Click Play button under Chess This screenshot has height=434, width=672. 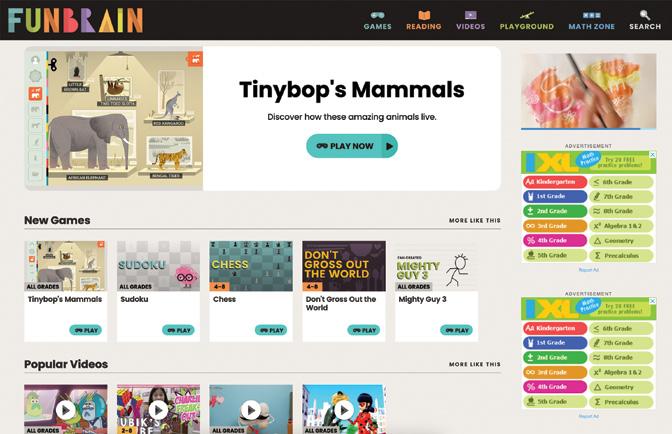(271, 330)
